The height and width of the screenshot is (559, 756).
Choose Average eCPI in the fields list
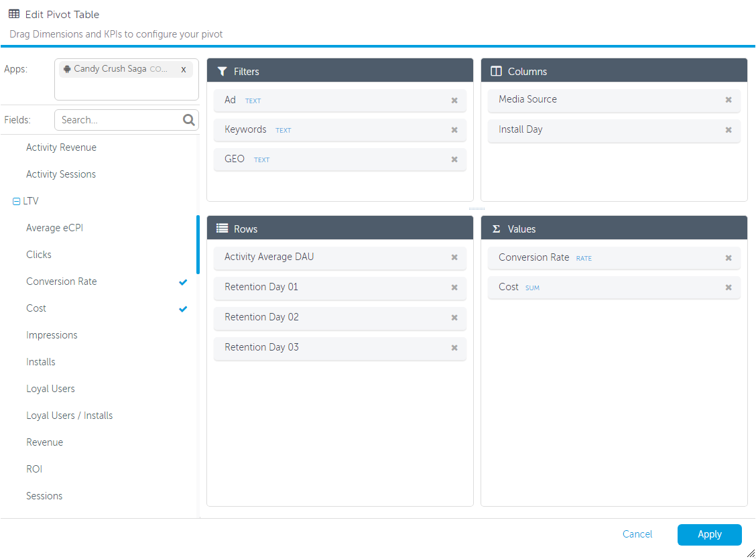click(54, 228)
